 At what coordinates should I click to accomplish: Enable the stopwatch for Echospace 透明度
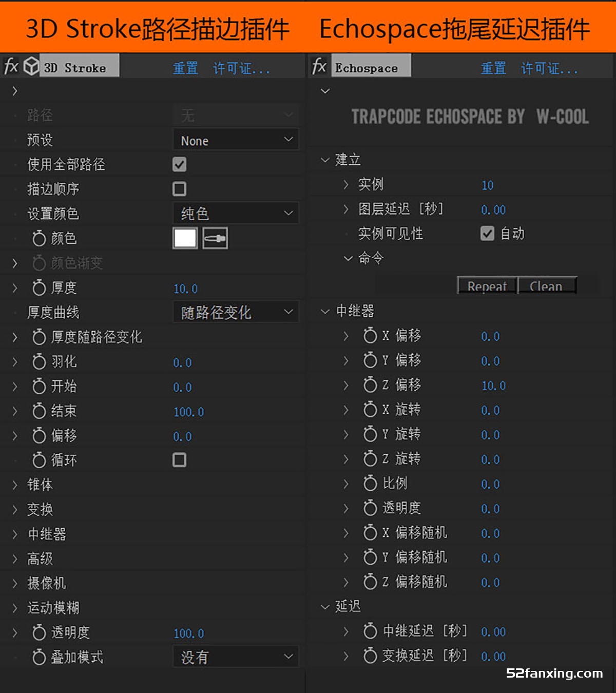pyautogui.click(x=370, y=508)
